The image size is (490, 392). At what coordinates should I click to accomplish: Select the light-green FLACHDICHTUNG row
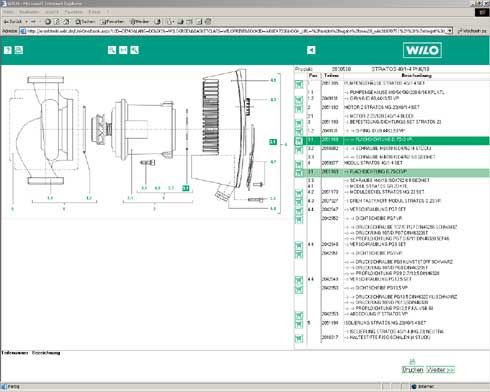392,172
